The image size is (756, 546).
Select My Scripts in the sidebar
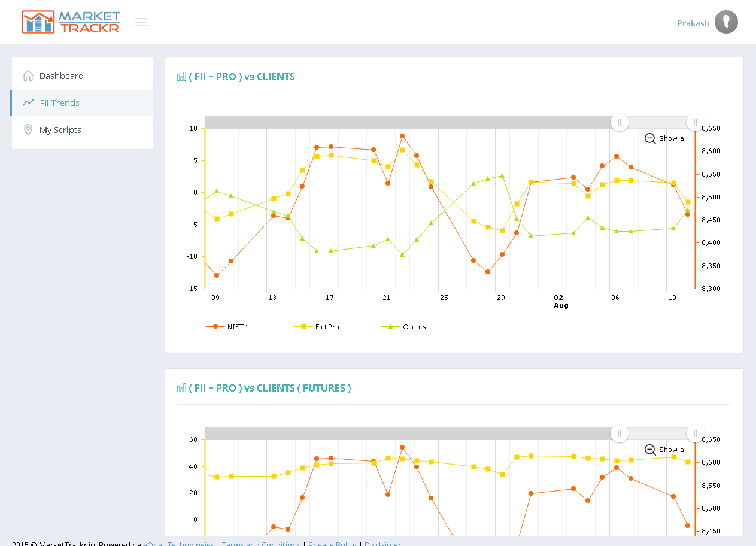point(60,130)
